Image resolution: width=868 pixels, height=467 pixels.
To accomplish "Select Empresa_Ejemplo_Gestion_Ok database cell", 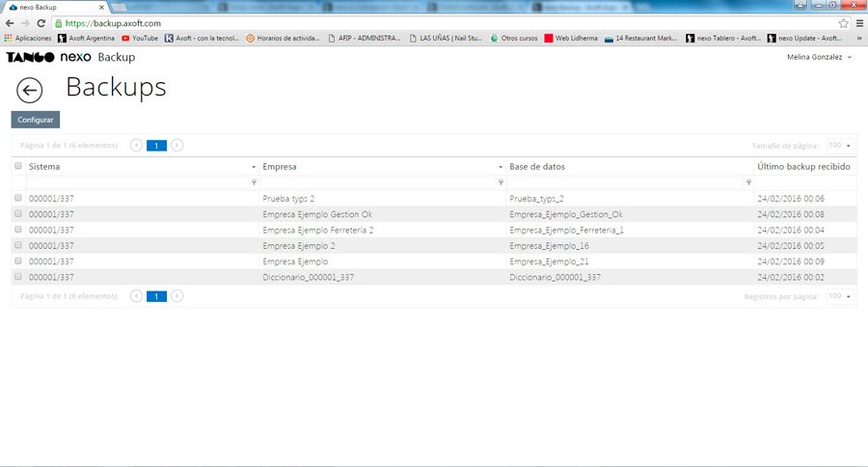I will tap(566, 214).
